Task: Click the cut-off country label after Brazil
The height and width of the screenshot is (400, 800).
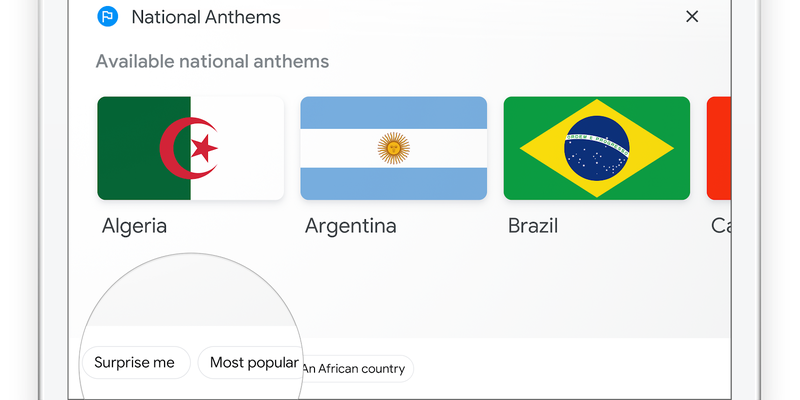Action: [721, 226]
